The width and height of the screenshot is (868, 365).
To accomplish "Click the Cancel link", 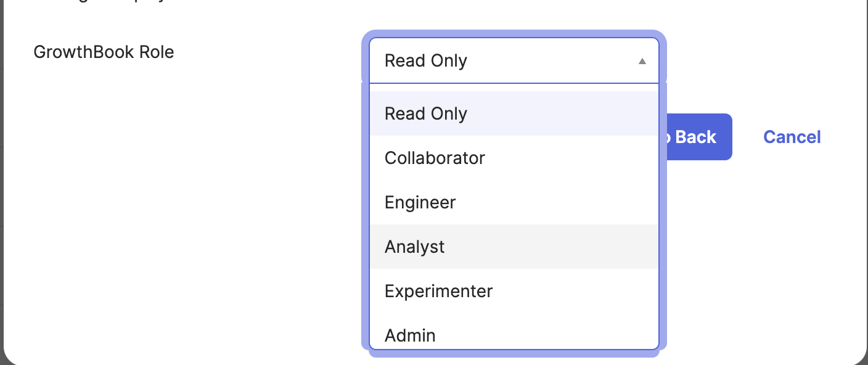I will (x=792, y=137).
